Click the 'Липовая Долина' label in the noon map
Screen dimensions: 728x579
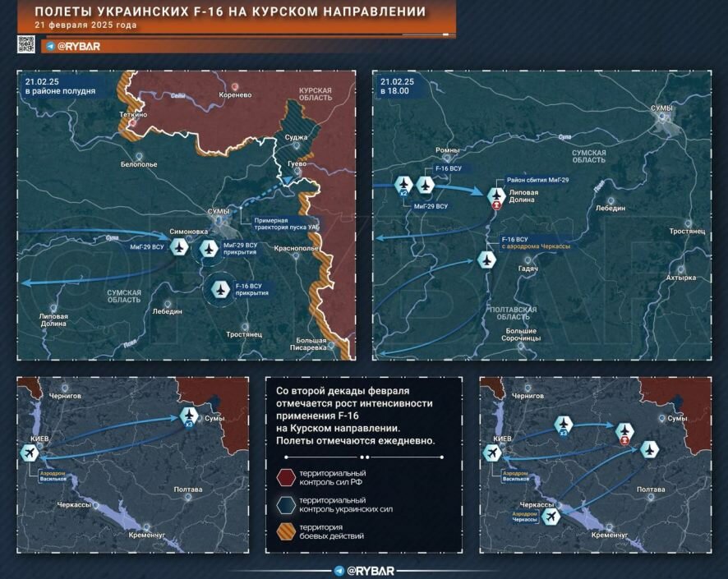[53, 320]
